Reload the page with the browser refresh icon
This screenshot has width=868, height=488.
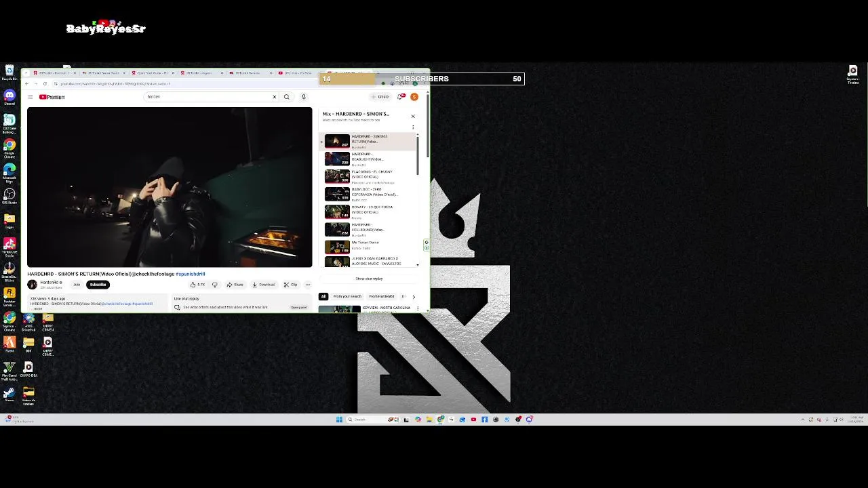[x=45, y=83]
